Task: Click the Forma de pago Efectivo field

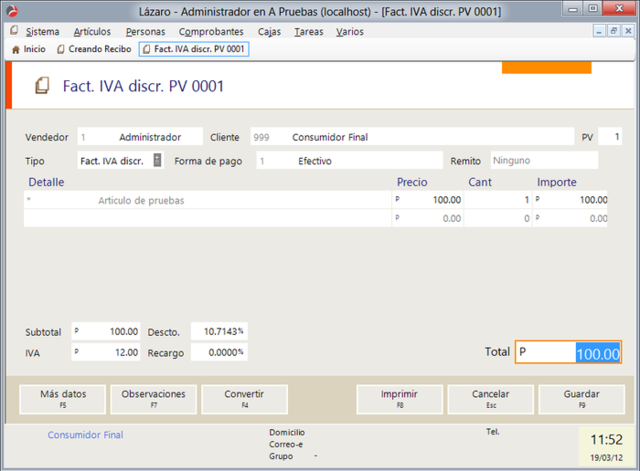Action: pyautogui.click(x=349, y=160)
